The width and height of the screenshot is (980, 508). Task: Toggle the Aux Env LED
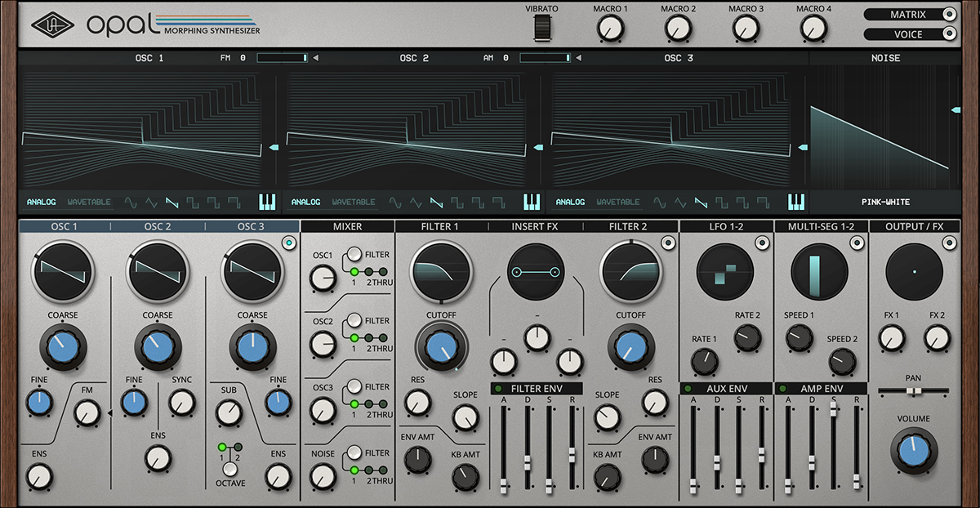688,389
